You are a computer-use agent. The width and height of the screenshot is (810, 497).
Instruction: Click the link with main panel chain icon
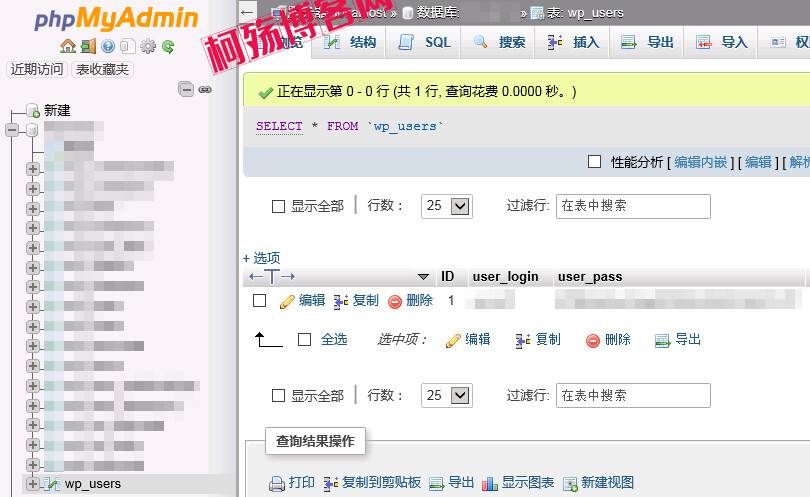pyautogui.click(x=205, y=89)
